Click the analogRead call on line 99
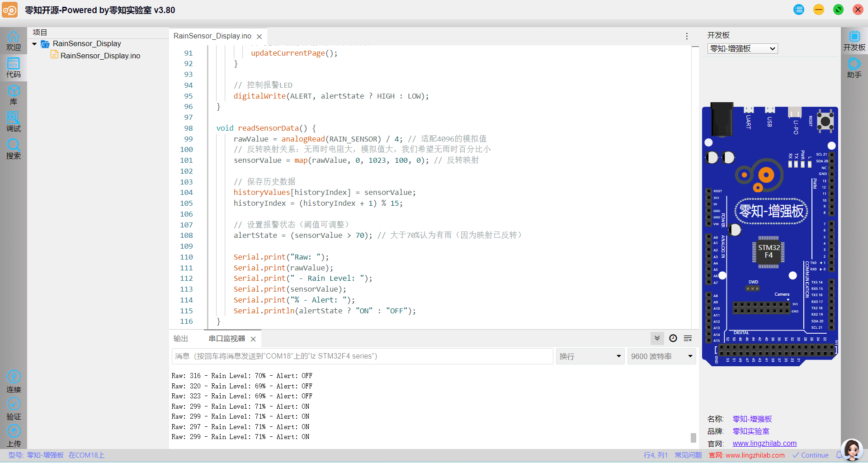This screenshot has height=463, width=868. click(303, 139)
